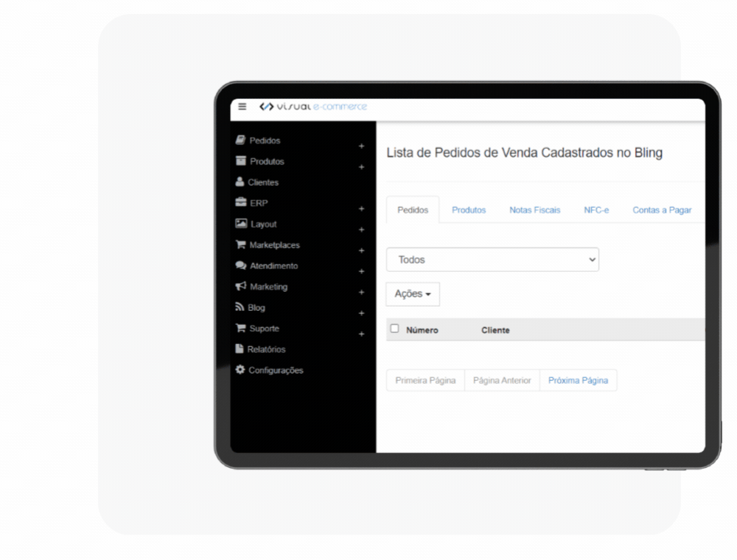Image resolution: width=737 pixels, height=560 pixels.
Task: Expand the Suporte submenu plus sign
Action: 361,334
